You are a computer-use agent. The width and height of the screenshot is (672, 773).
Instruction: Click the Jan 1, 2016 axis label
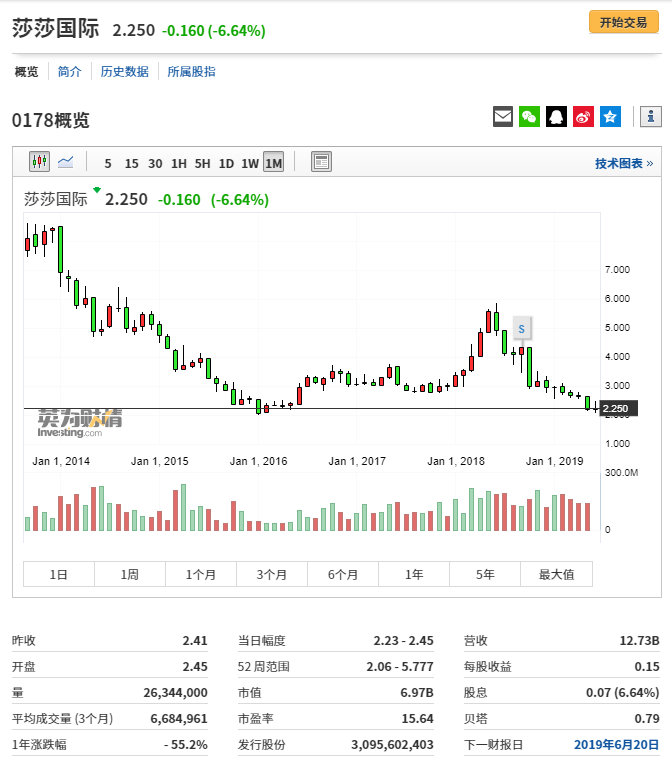[258, 461]
